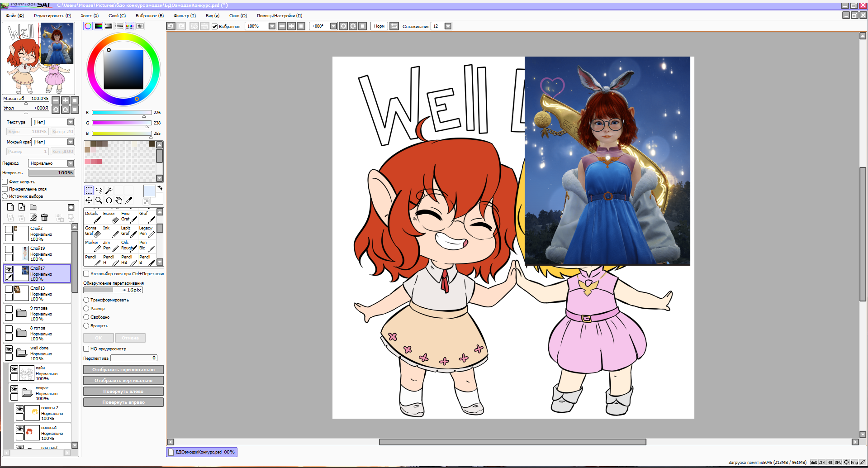The image size is (868, 468).
Task: Open the Слой menu
Action: tap(117, 16)
